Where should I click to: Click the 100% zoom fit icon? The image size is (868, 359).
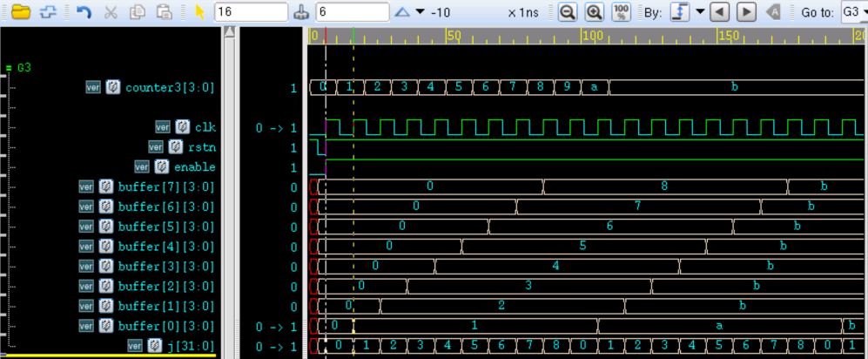coord(621,12)
